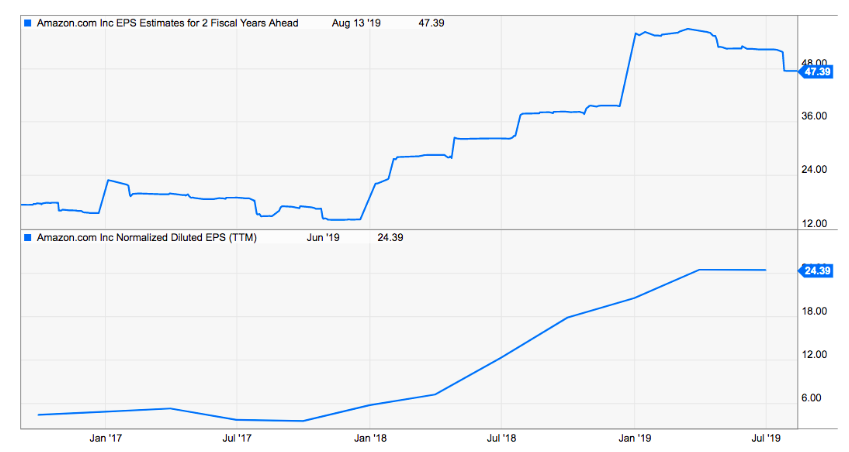Click the 'Jan '19' x-axis label
This screenshot has height=452, width=849.
click(635, 438)
